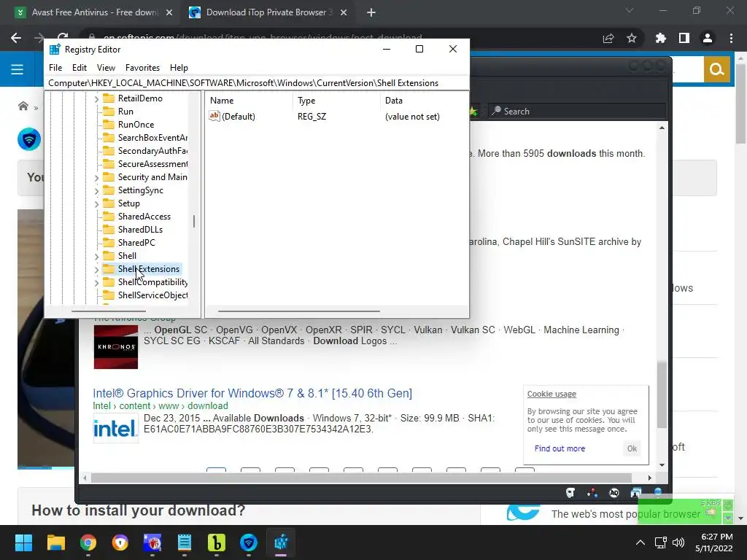747x560 pixels.
Task: Click the values pane horizontal scrollbar
Action: coord(298,311)
